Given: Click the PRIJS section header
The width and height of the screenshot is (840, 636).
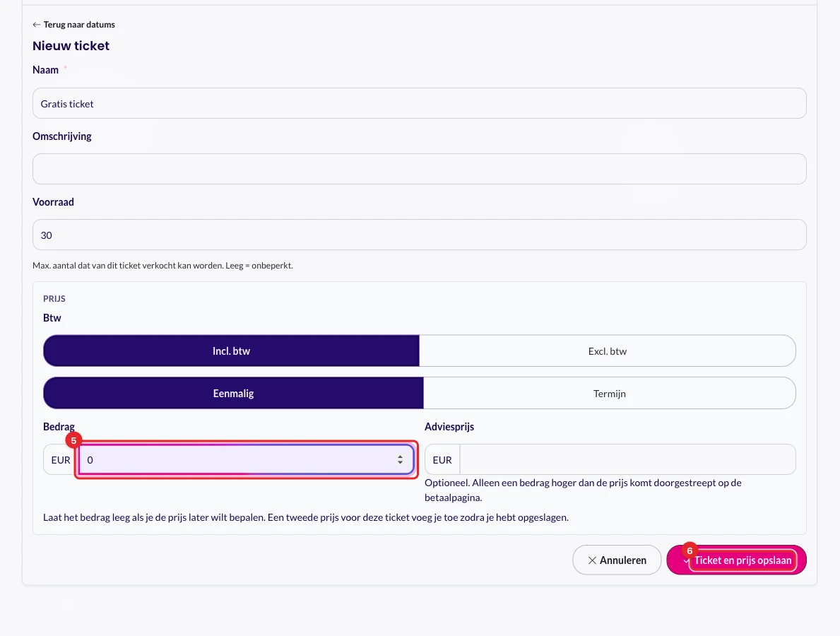Looking at the screenshot, I should pos(54,298).
